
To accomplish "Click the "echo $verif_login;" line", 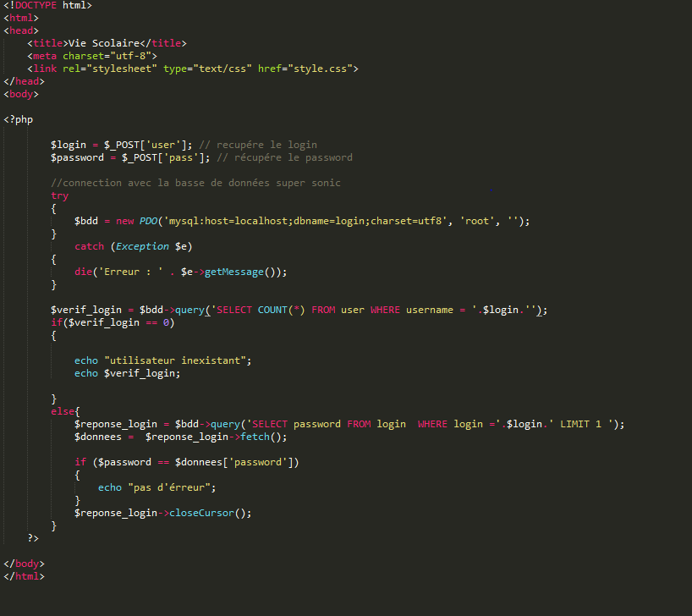I will [127, 373].
